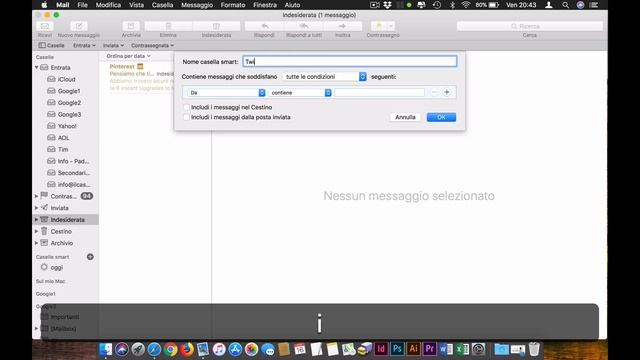Click the OK button in dialog

(x=441, y=117)
